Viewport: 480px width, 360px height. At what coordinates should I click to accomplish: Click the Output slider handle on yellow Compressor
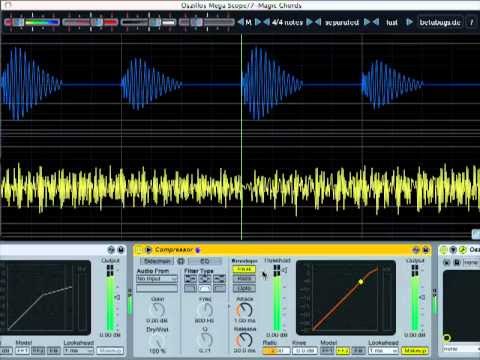pyautogui.click(x=423, y=297)
